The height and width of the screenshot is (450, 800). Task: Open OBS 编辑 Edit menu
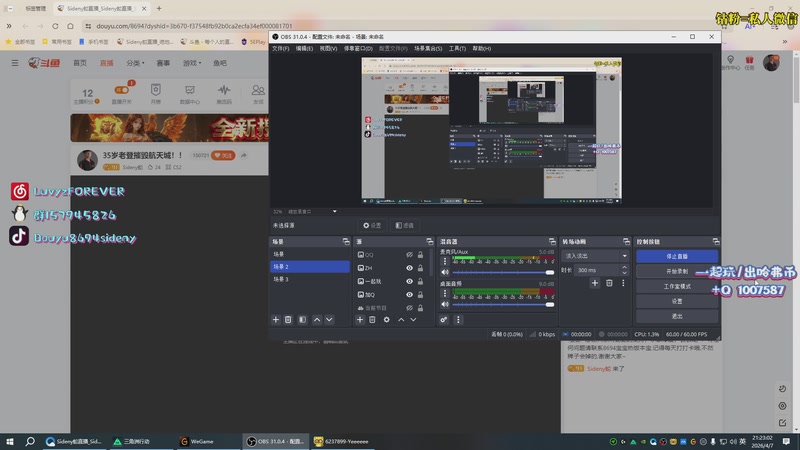pyautogui.click(x=304, y=48)
